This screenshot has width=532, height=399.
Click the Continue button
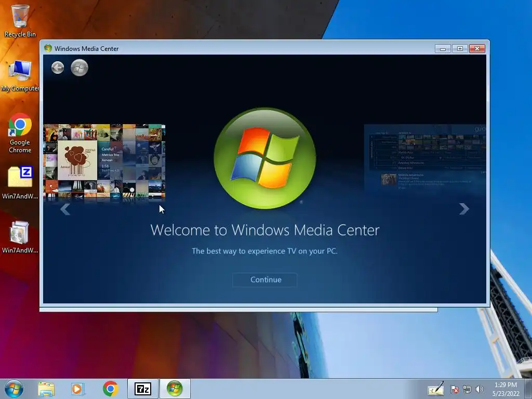click(264, 280)
